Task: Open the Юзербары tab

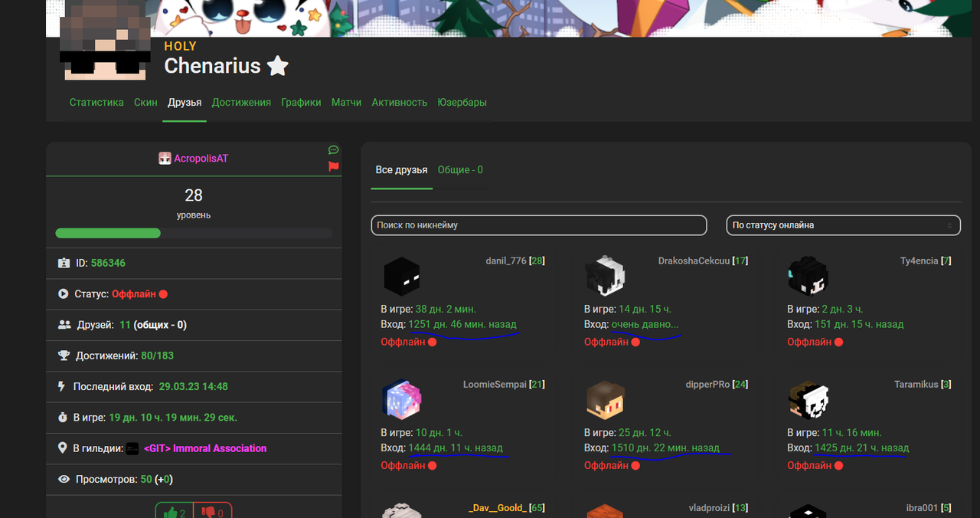Action: click(462, 102)
